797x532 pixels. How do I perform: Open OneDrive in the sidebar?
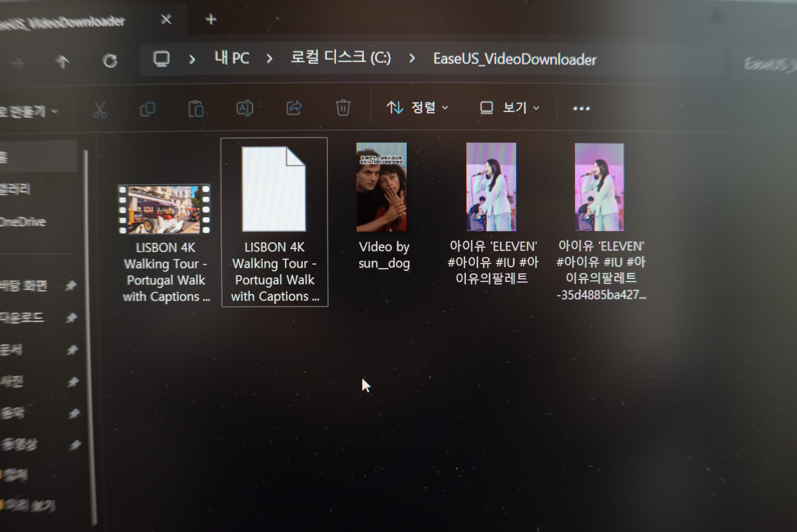click(x=23, y=222)
